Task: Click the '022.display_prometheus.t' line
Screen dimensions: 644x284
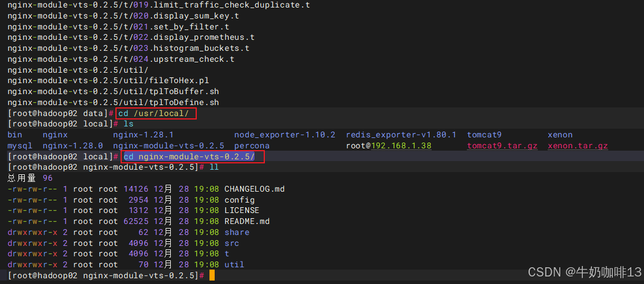Action: [x=131, y=38]
